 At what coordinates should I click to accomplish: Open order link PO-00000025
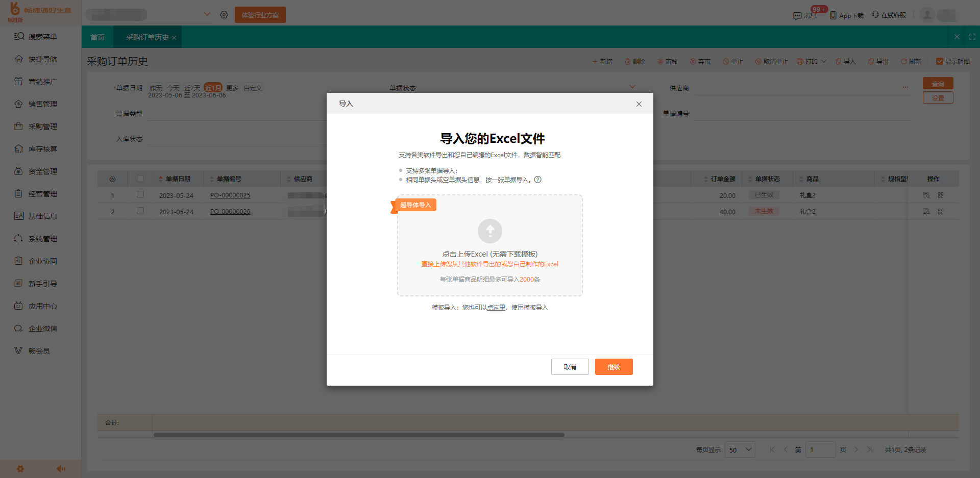pyautogui.click(x=230, y=195)
